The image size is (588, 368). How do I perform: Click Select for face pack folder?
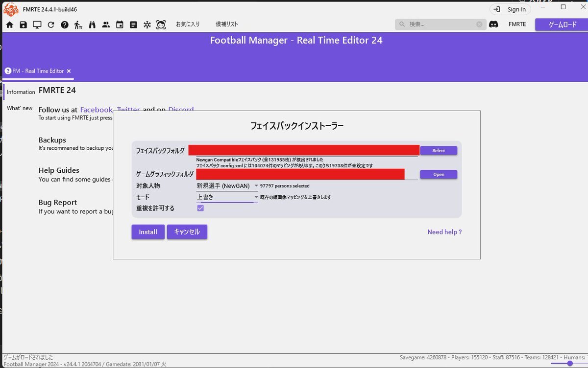coord(439,151)
